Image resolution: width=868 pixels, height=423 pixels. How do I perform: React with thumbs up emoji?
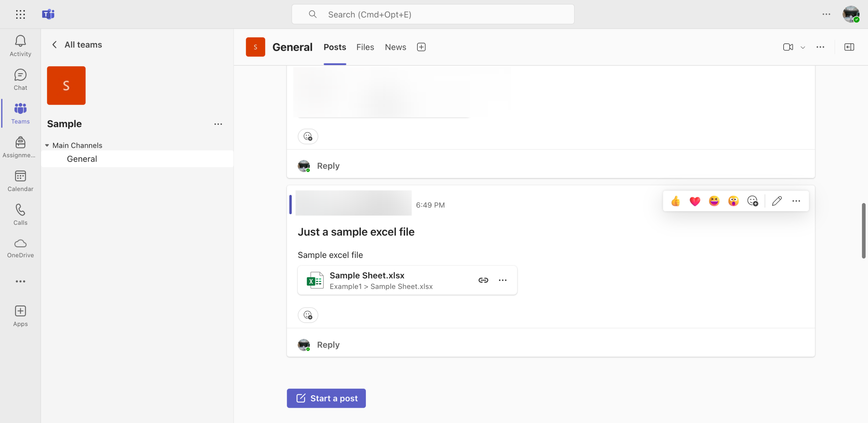(x=675, y=201)
